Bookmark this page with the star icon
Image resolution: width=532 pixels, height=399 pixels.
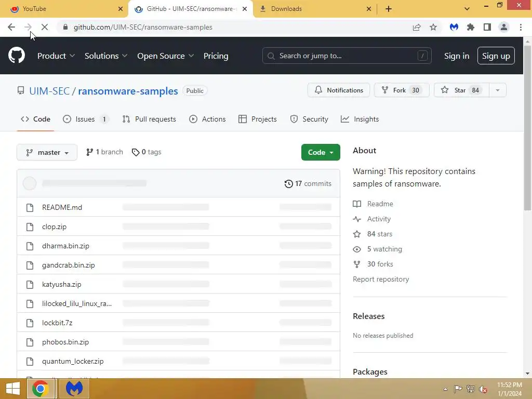(x=433, y=27)
